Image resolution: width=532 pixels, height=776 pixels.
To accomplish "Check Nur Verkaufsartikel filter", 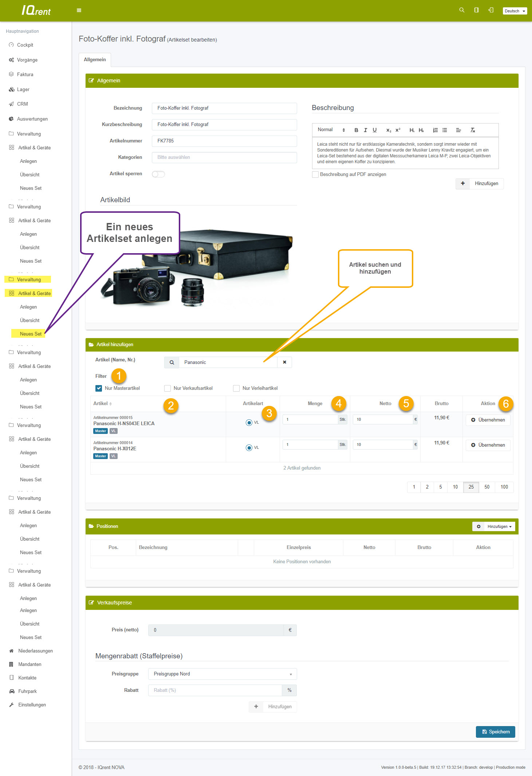I will 168,388.
